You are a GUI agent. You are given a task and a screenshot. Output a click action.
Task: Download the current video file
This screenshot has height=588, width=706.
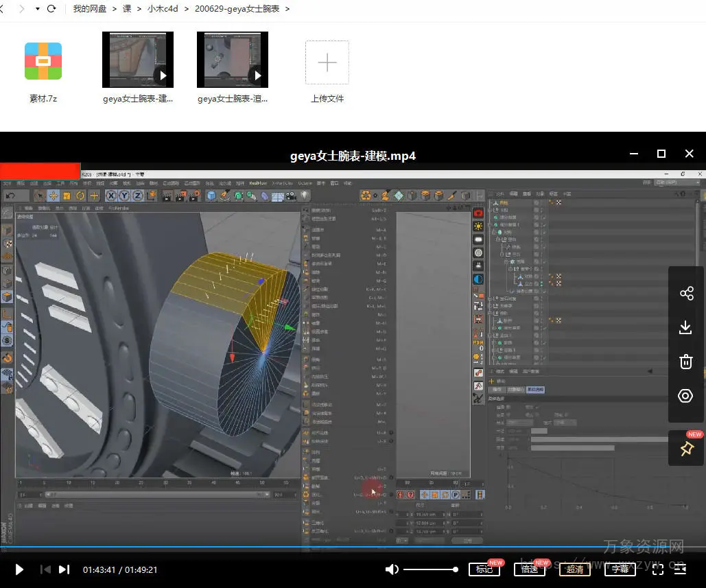(x=685, y=328)
